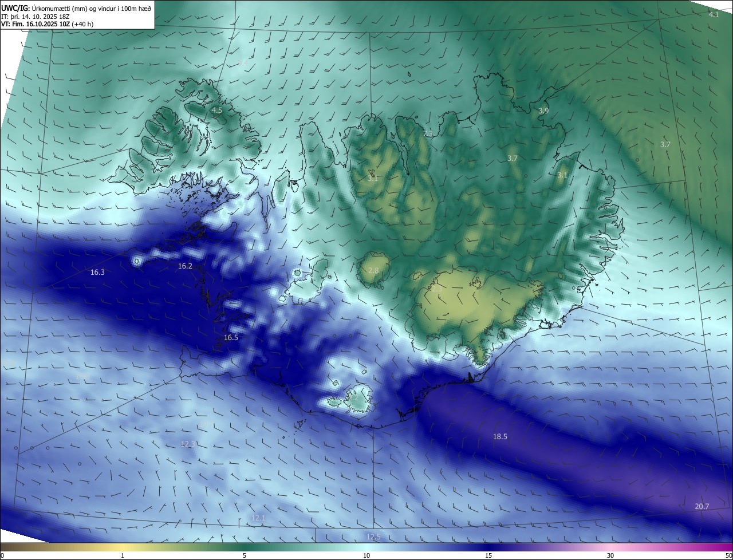The image size is (733, 560).
Task: Click the colour scale tick label 1
Action: point(123,555)
